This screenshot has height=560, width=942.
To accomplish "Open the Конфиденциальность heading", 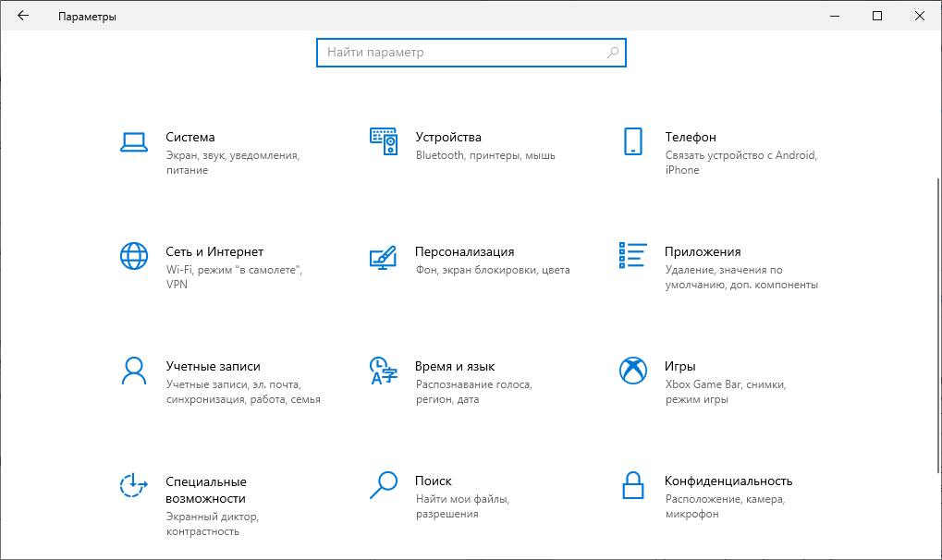I will pos(728,481).
